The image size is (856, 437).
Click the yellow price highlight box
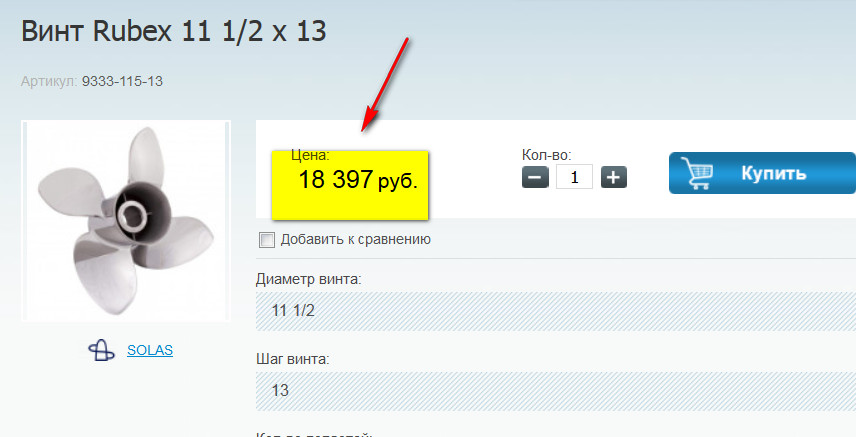tap(349, 185)
